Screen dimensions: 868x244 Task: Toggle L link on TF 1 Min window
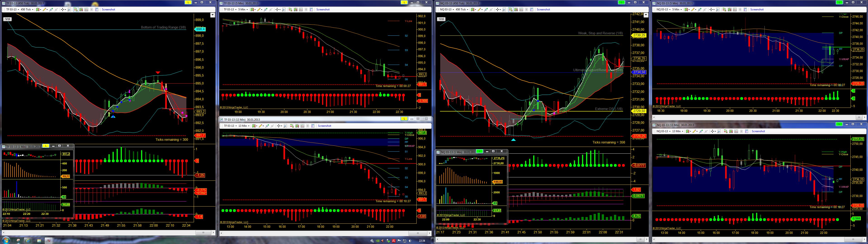click(x=45, y=146)
